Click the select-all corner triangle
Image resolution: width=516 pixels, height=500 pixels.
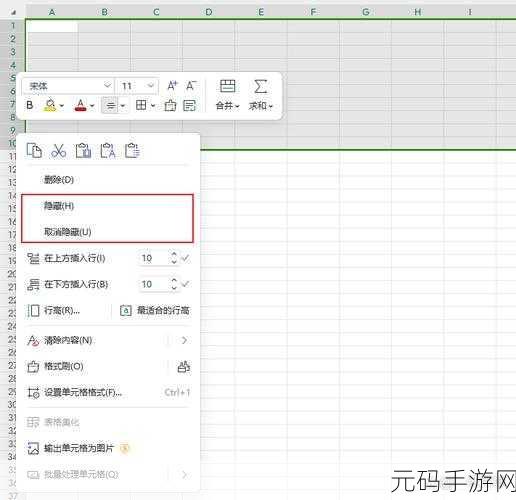tap(13, 12)
